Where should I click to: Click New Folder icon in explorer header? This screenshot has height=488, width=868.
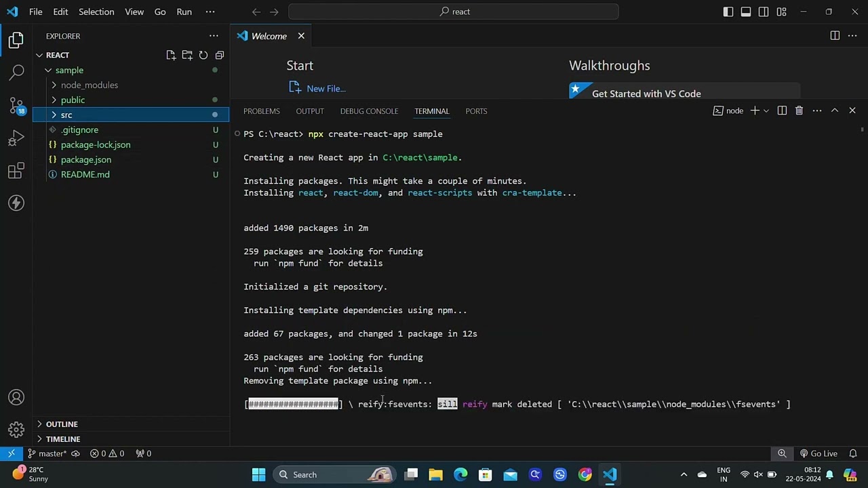tap(187, 55)
